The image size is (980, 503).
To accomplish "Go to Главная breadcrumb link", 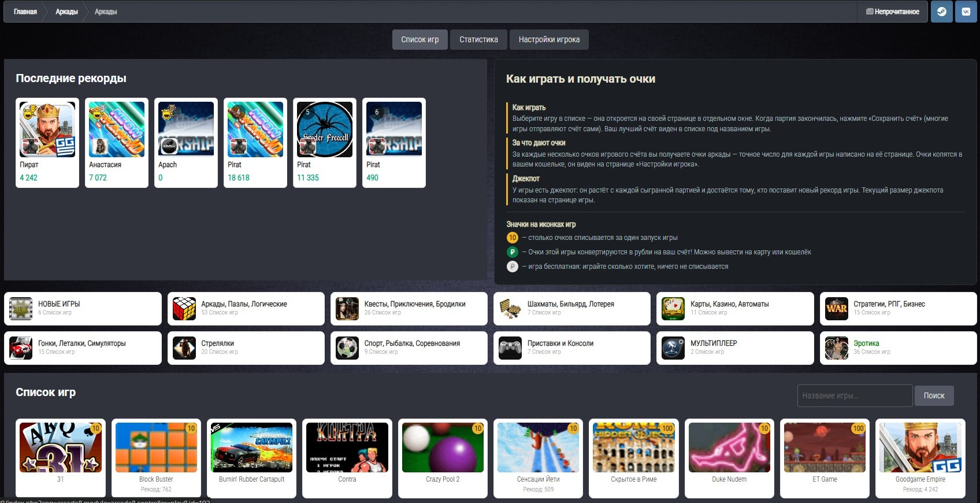I will click(x=25, y=12).
